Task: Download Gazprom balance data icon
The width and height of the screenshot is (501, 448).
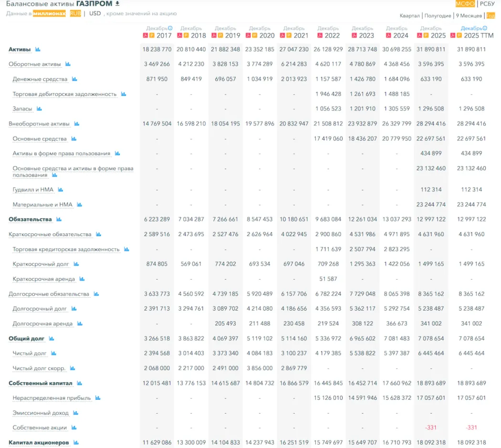Action: tap(117, 3)
